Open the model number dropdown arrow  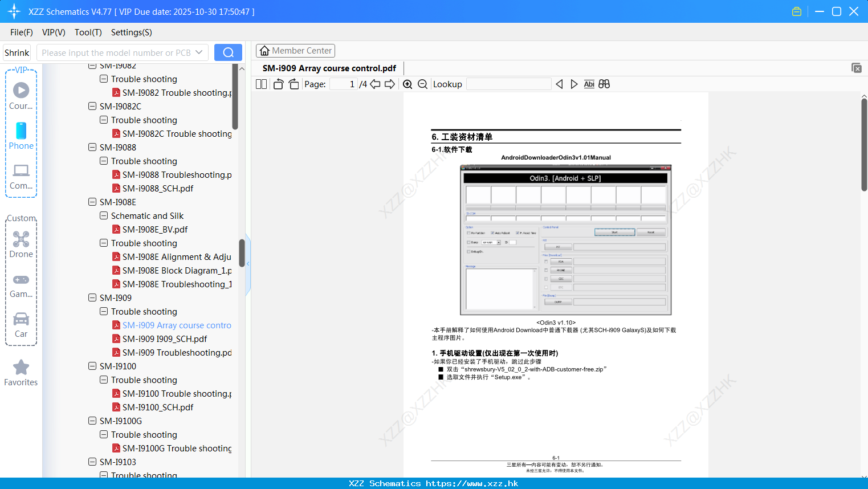click(199, 52)
